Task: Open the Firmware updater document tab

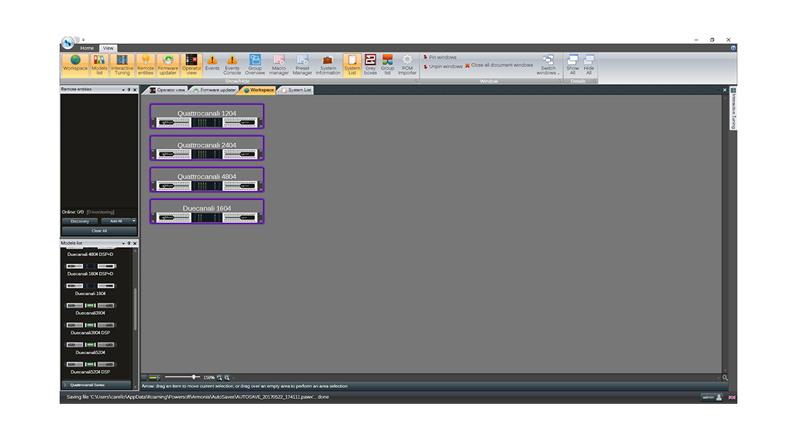Action: (x=214, y=90)
